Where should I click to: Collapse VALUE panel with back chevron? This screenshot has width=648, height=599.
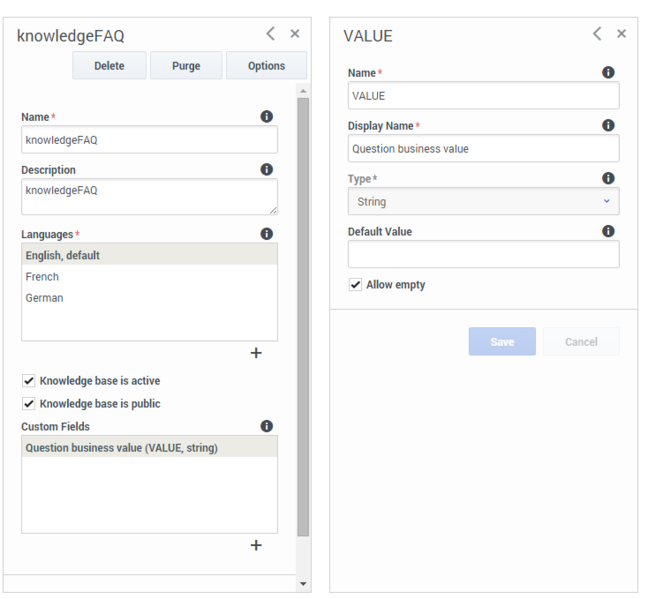pyautogui.click(x=597, y=34)
